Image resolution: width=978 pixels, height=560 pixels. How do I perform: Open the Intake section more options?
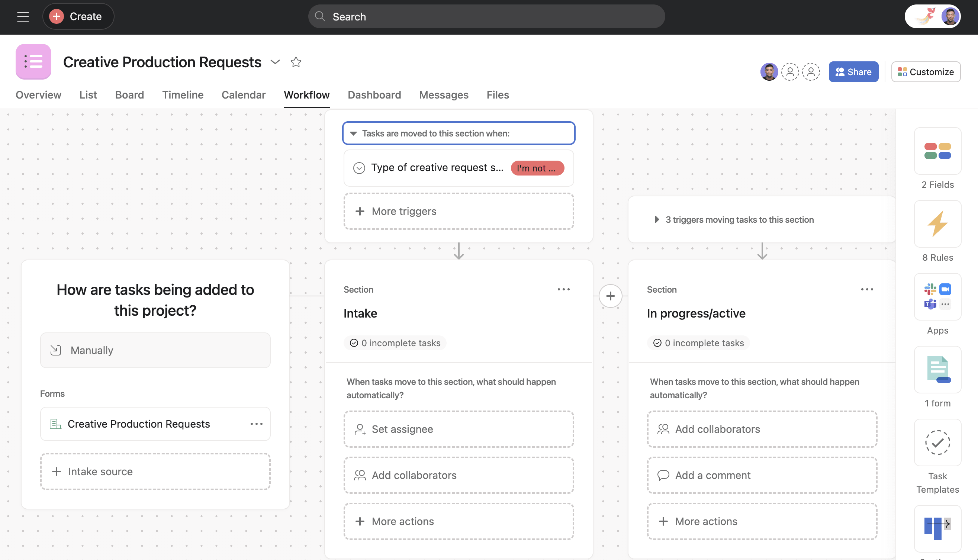click(563, 289)
